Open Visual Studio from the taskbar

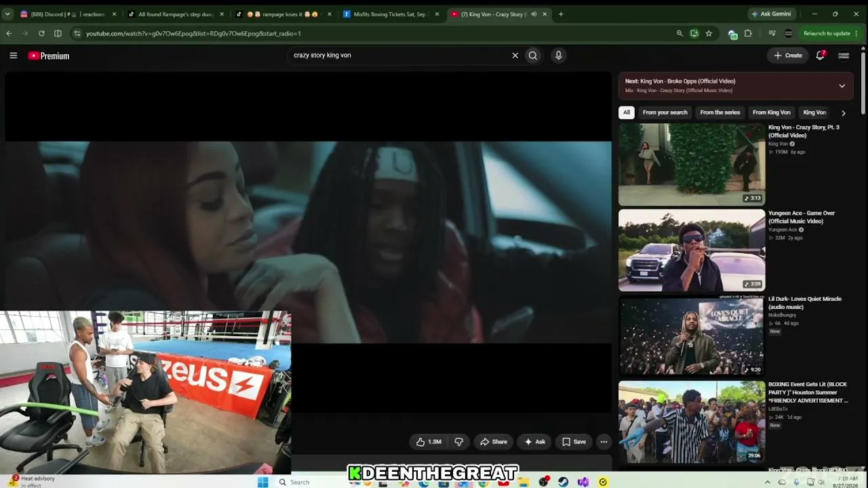pyautogui.click(x=583, y=482)
